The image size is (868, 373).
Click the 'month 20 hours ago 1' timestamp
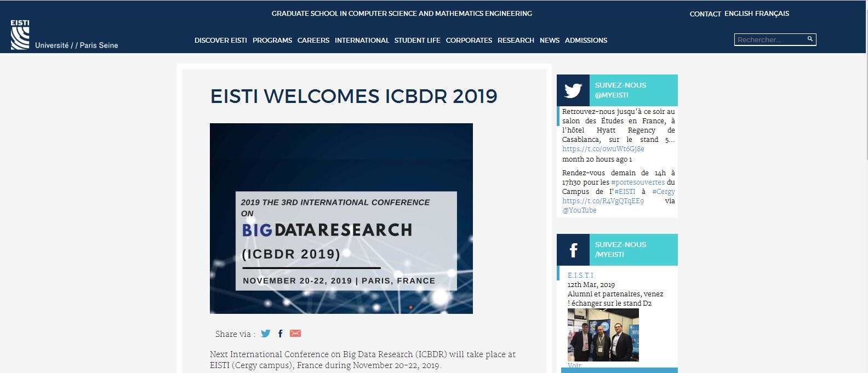(597, 159)
